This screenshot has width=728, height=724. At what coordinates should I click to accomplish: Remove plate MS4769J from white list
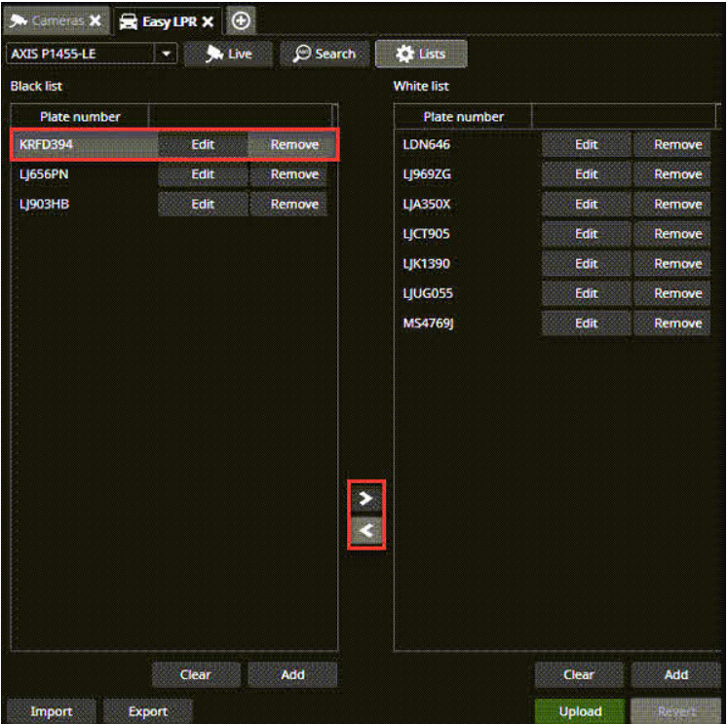(677, 324)
